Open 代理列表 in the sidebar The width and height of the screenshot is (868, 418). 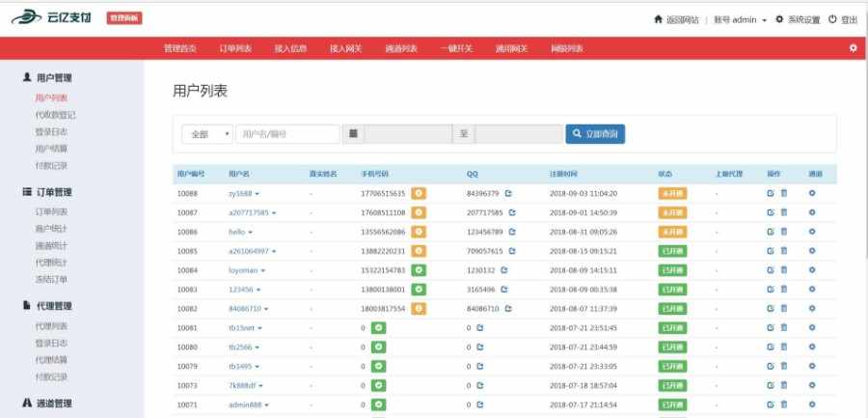pos(51,326)
